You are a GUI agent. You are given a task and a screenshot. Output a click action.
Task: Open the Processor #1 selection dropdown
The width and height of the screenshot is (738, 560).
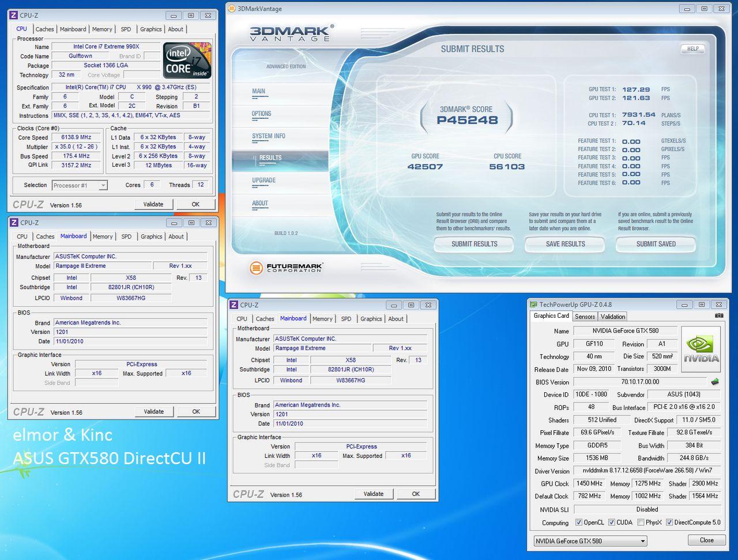(80, 185)
